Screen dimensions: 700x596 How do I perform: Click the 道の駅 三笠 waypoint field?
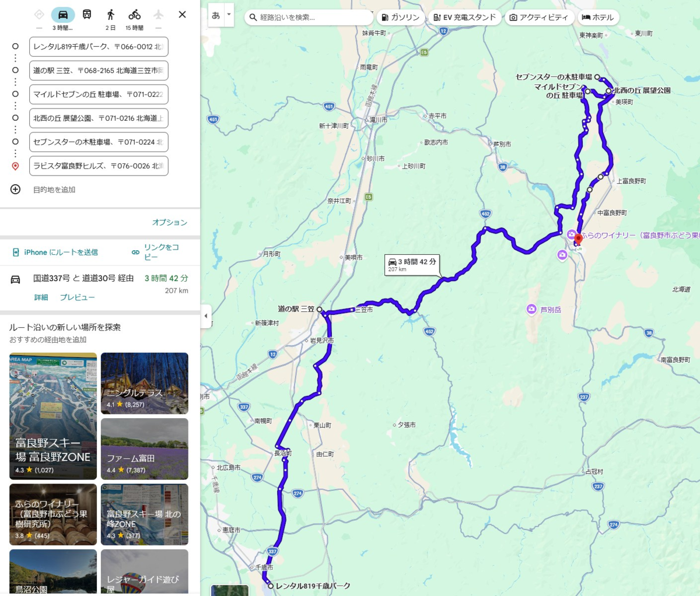(x=99, y=71)
